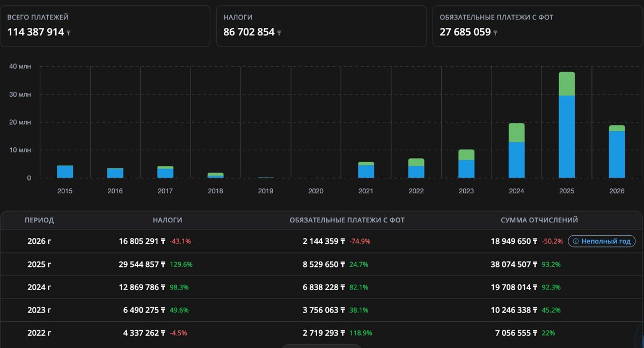The height and width of the screenshot is (348, 644).
Task: Click the "40 млн" axis label
Action: [x=20, y=67]
